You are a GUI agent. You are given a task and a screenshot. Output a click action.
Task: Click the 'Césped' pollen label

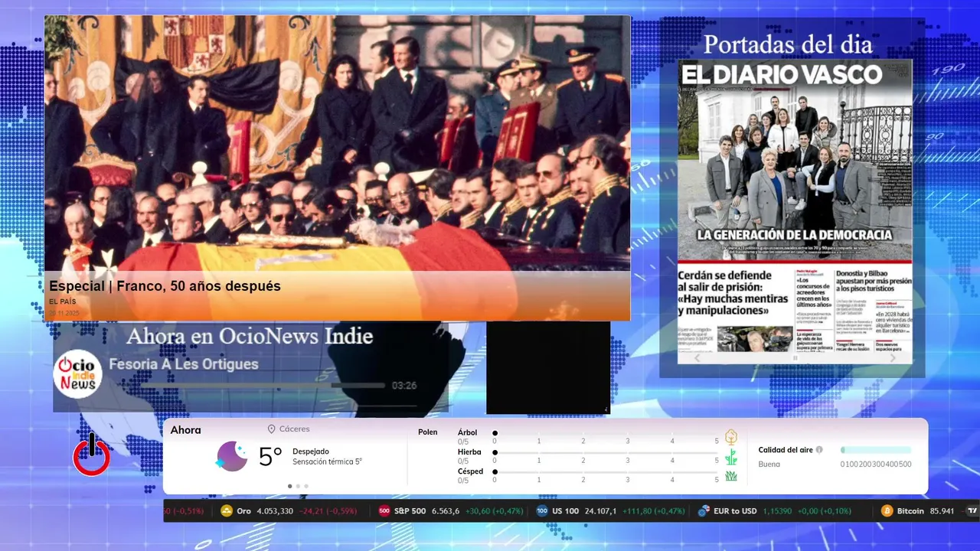470,471
